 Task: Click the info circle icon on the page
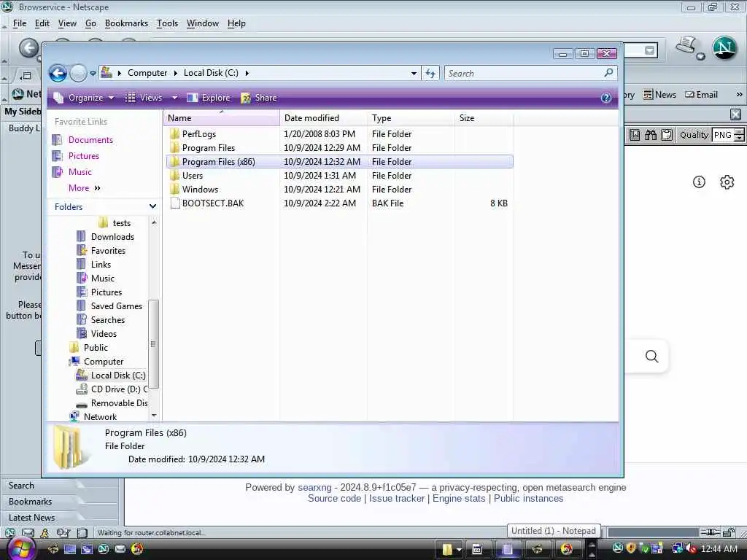699,182
